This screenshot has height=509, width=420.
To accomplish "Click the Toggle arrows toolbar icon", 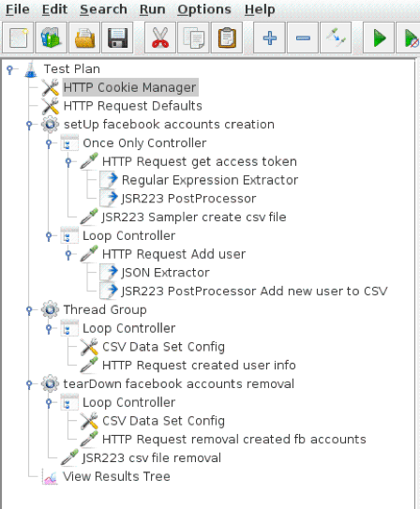I will [x=336, y=38].
